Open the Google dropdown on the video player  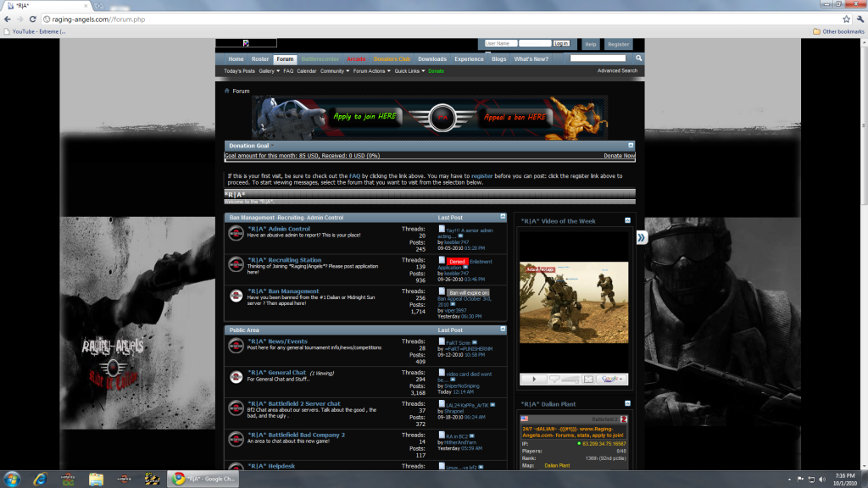pyautogui.click(x=612, y=379)
